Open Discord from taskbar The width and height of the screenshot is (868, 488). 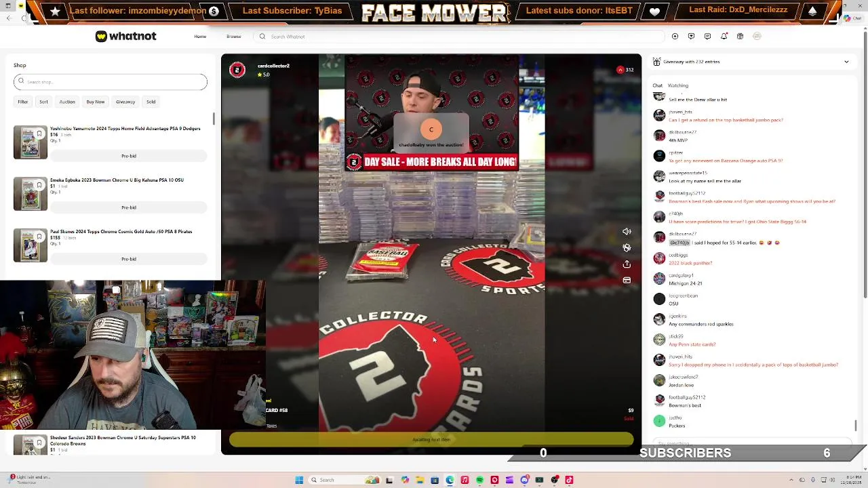pos(524,480)
